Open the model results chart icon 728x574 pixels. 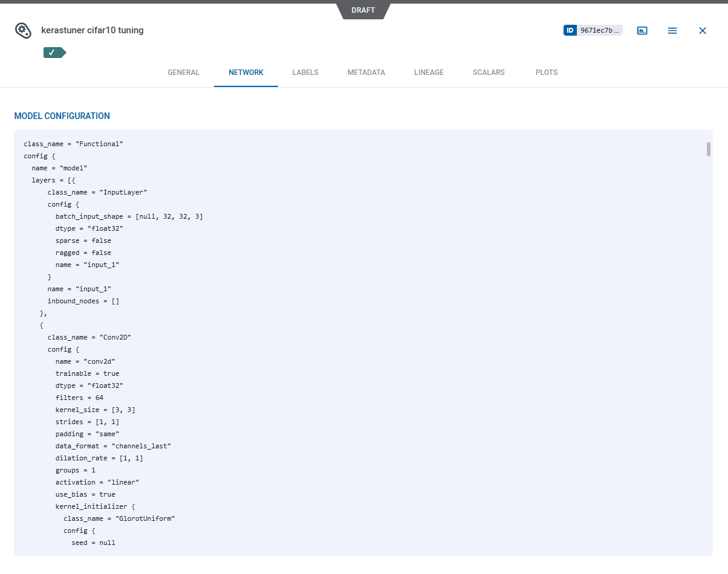pyautogui.click(x=642, y=30)
